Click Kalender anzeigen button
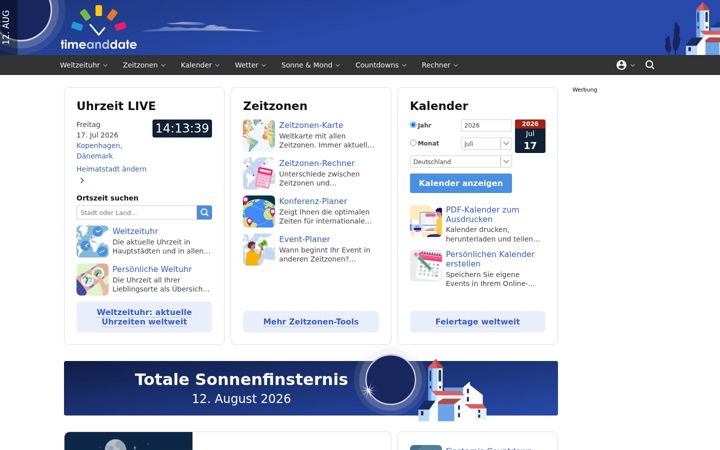 (x=461, y=183)
